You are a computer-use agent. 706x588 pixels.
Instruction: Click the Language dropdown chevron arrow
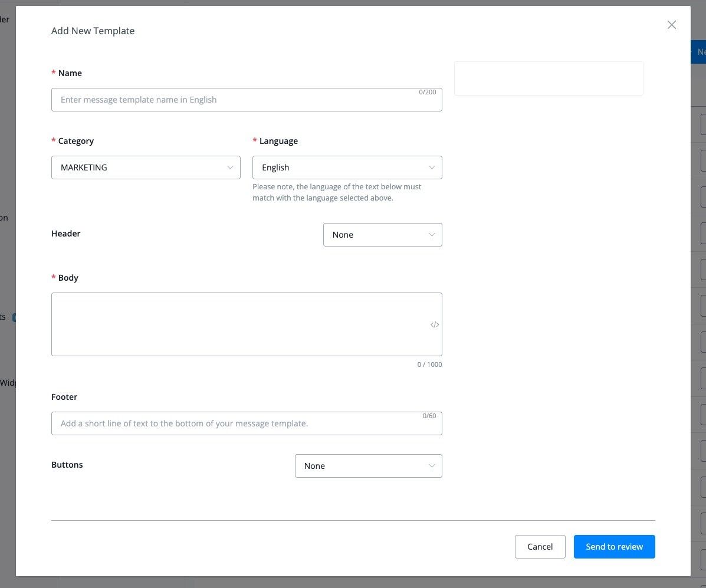pos(432,167)
